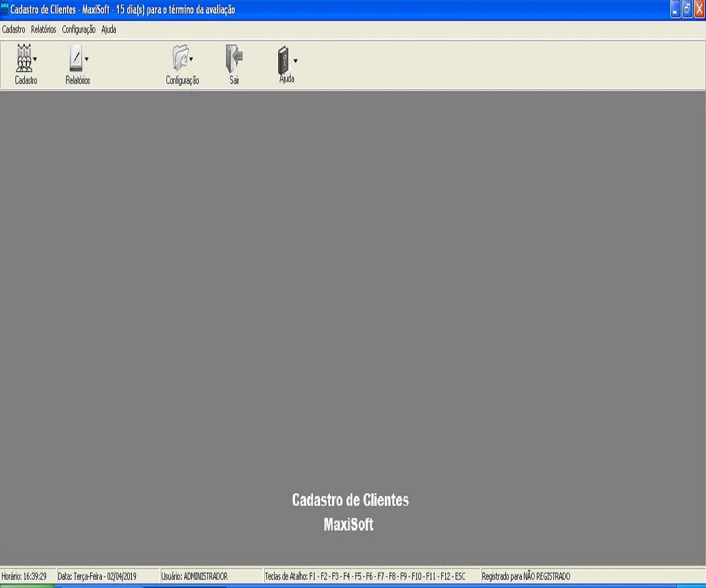The image size is (706, 588).
Task: Open the Ajuda menu in menu bar
Action: 109,29
